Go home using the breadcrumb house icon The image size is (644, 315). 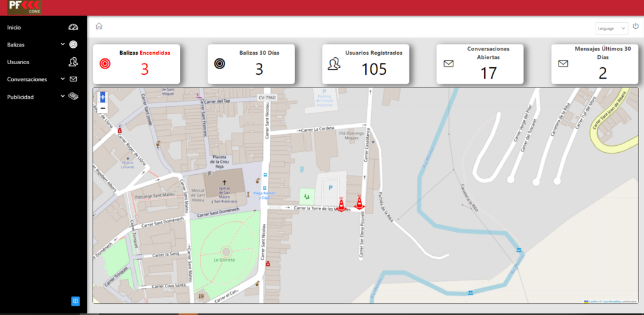click(x=99, y=26)
